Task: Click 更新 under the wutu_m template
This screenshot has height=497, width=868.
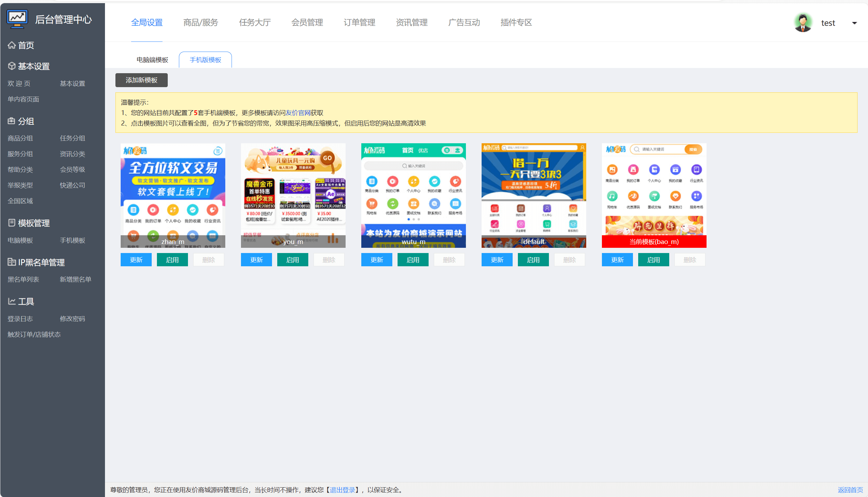Action: click(377, 260)
